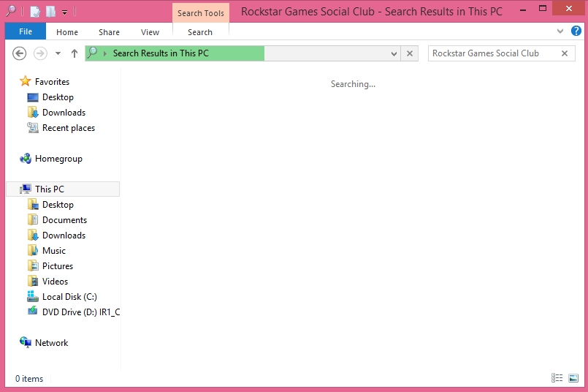Click the Properties quick access icon
Image resolution: width=588 pixels, height=392 pixels.
(35, 12)
